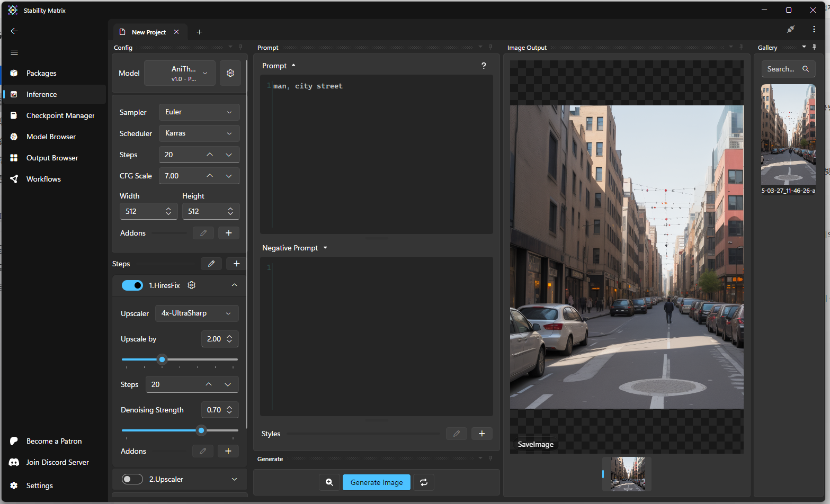Viewport: 830px width, 504px height.
Task: Open the Workflows page
Action: [54, 179]
